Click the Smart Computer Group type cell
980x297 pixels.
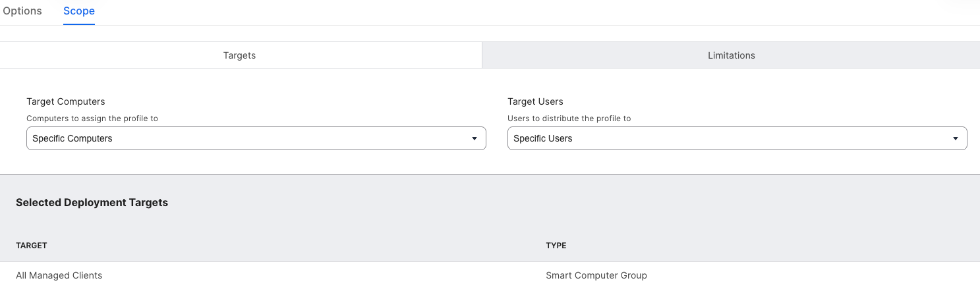596,275
